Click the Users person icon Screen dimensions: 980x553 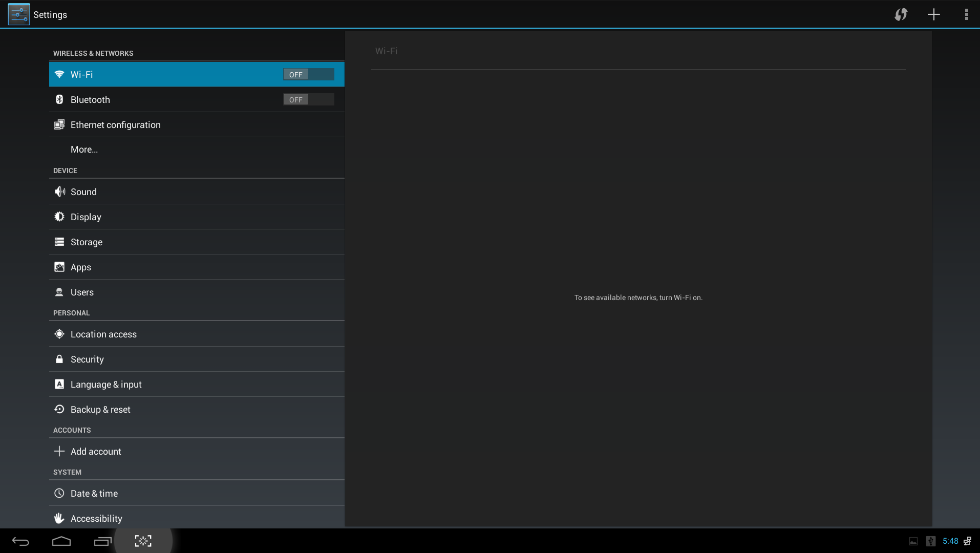(x=59, y=292)
